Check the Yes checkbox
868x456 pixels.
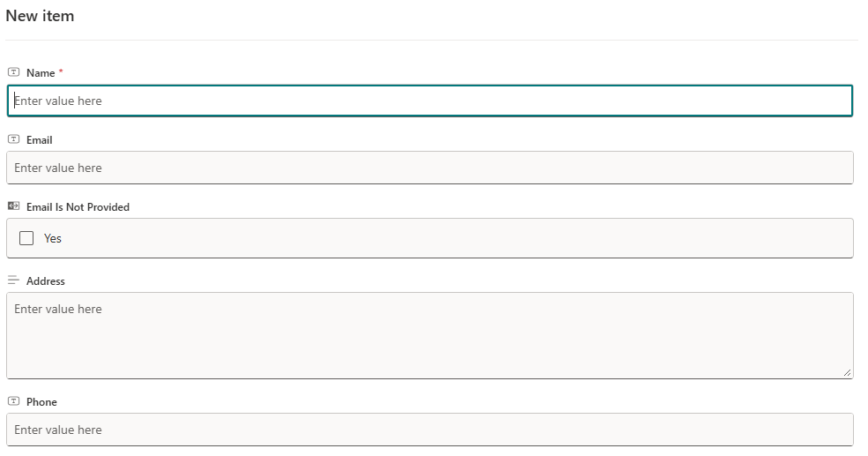(x=26, y=238)
